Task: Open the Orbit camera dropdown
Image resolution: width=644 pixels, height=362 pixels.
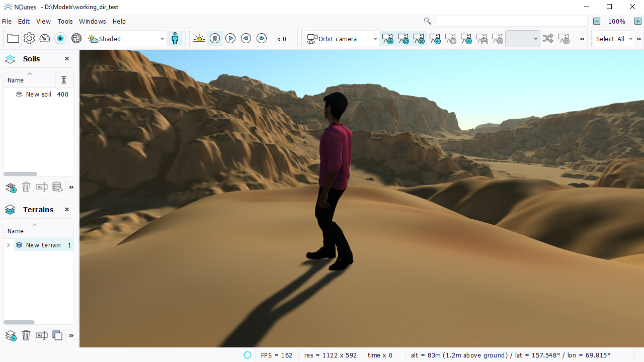Action: click(342, 39)
